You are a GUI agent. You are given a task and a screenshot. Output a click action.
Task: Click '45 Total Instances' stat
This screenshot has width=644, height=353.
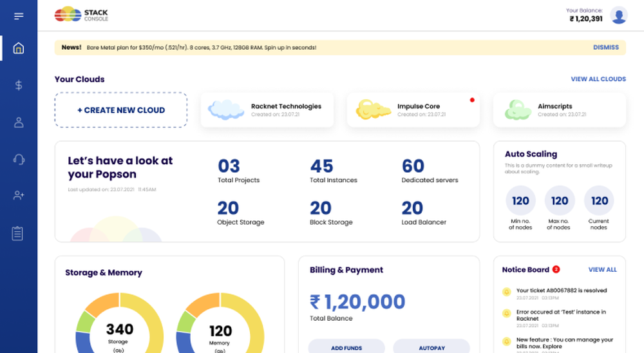click(x=334, y=171)
